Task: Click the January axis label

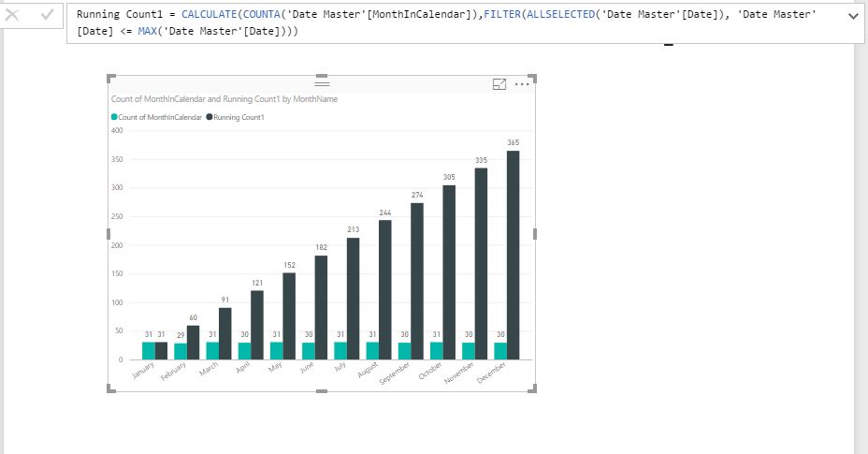Action: click(x=143, y=371)
